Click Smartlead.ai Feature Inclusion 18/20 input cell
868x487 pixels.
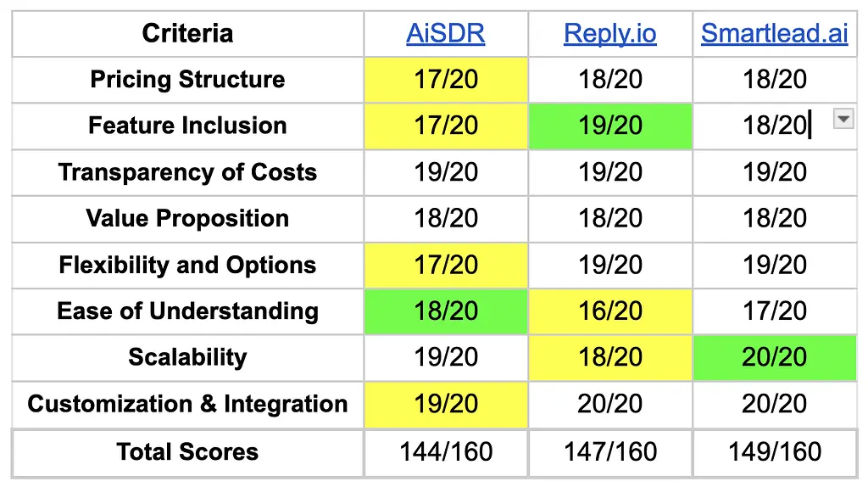pos(767,126)
